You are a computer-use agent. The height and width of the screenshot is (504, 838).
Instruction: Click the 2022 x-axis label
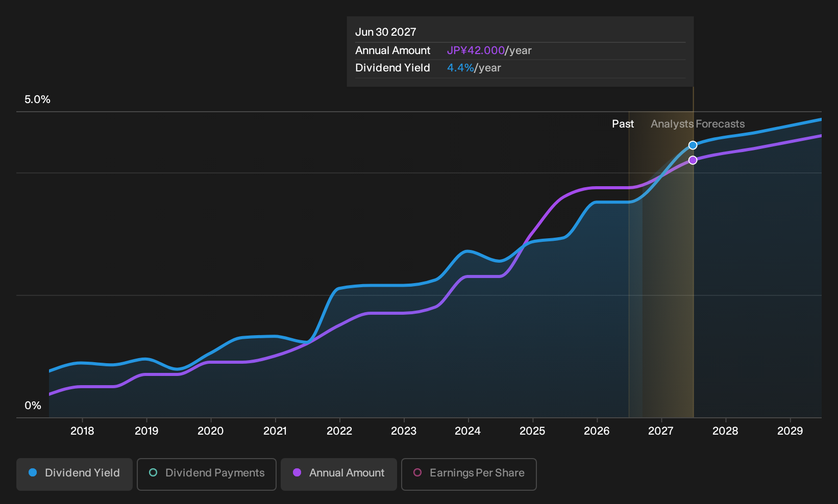pyautogui.click(x=339, y=431)
